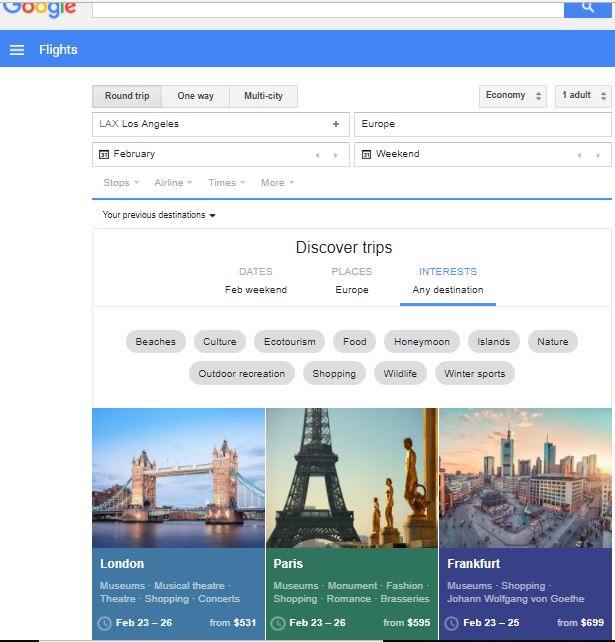Viewport: 615px width, 642px height.
Task: Expand the More filters dropdown
Action: pos(278,183)
